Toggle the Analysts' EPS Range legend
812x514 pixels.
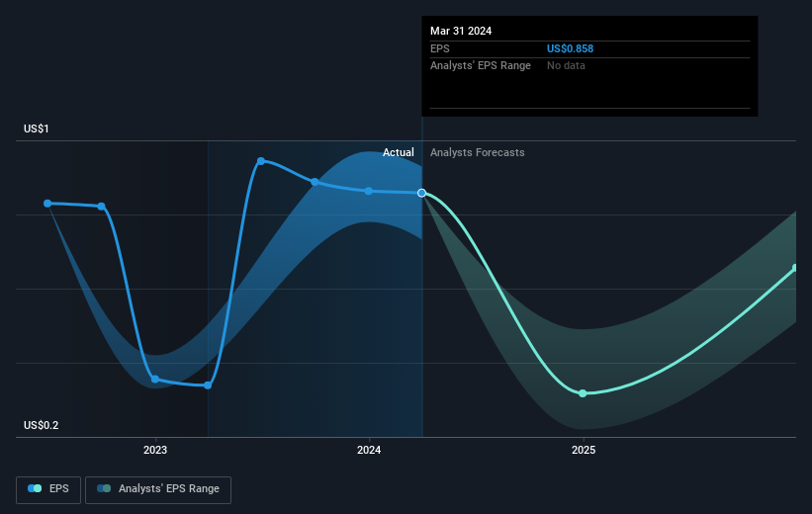click(x=158, y=489)
